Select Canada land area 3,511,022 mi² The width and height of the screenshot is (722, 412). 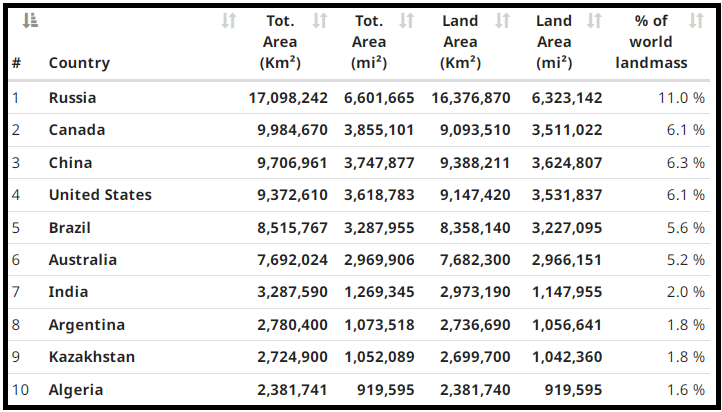(567, 130)
